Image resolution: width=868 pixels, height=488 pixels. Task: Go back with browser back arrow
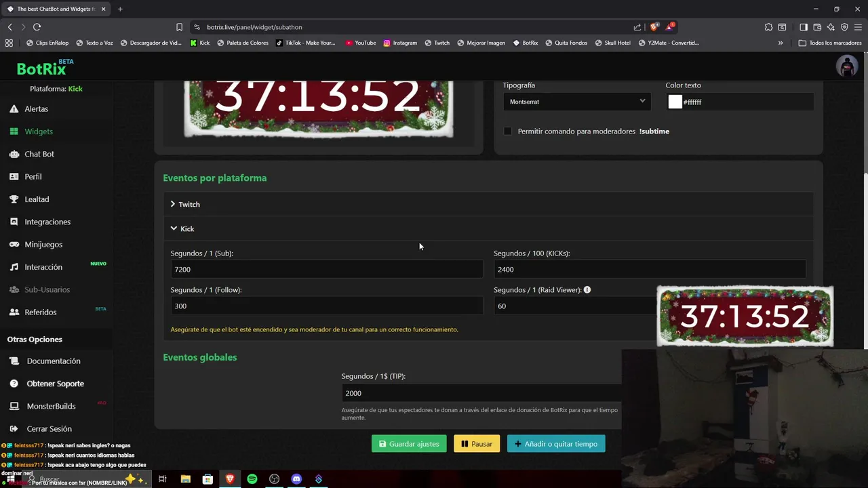coord(9,27)
